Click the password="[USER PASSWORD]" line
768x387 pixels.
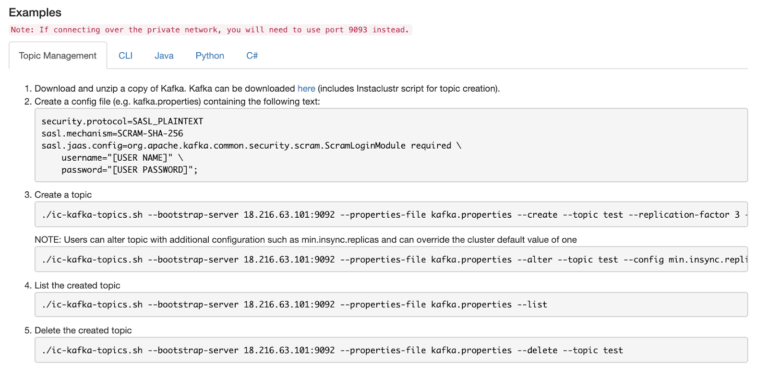(129, 170)
